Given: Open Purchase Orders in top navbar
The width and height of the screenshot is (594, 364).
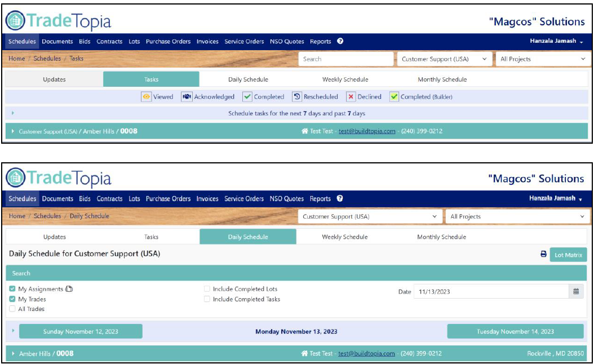Looking at the screenshot, I should click(x=168, y=41).
